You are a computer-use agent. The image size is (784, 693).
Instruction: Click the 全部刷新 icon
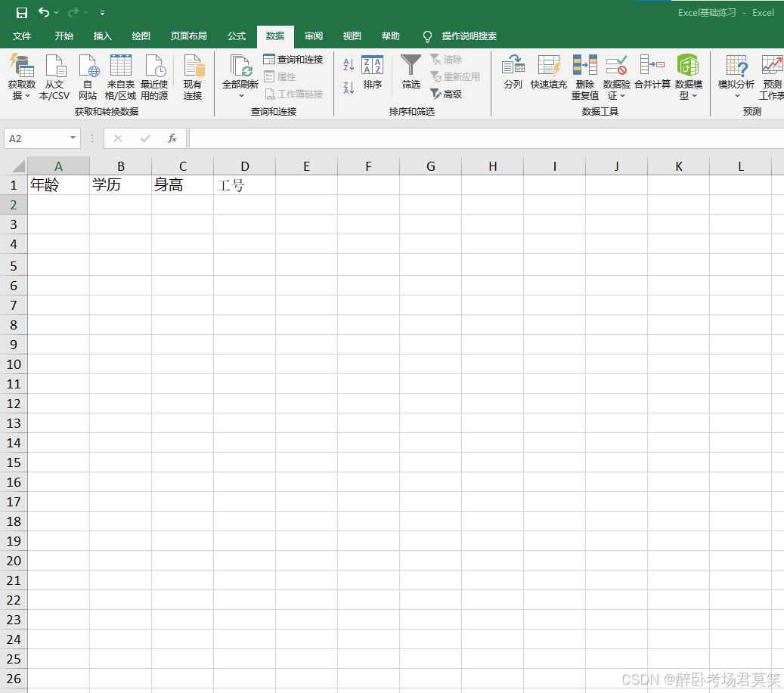pos(240,71)
